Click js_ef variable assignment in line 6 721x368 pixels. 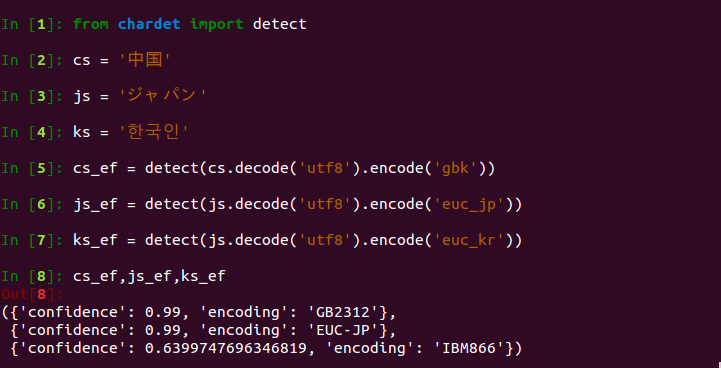click(95, 205)
